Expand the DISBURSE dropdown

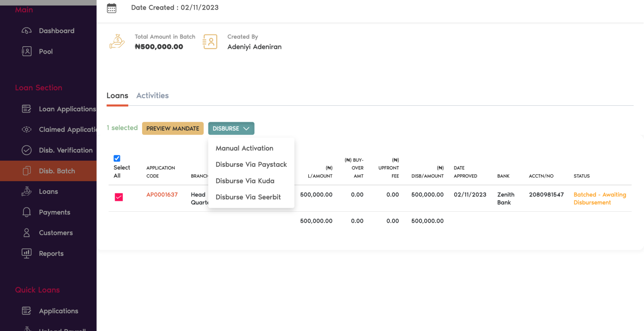tap(231, 128)
